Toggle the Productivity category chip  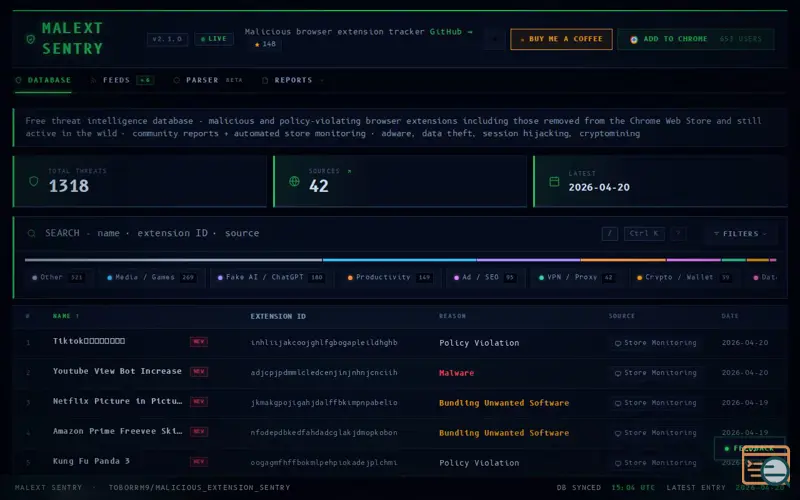(389, 278)
